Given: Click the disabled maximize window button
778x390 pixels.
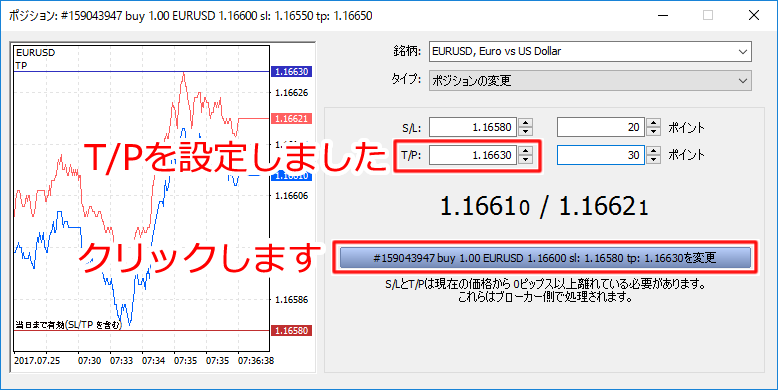Looking at the screenshot, I should pos(708,15).
